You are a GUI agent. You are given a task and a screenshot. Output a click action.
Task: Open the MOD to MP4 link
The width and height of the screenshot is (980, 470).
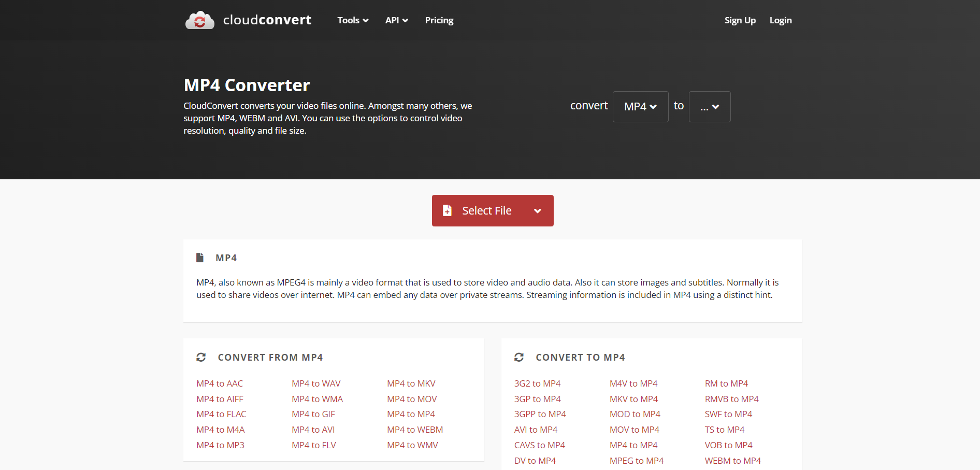pos(635,414)
